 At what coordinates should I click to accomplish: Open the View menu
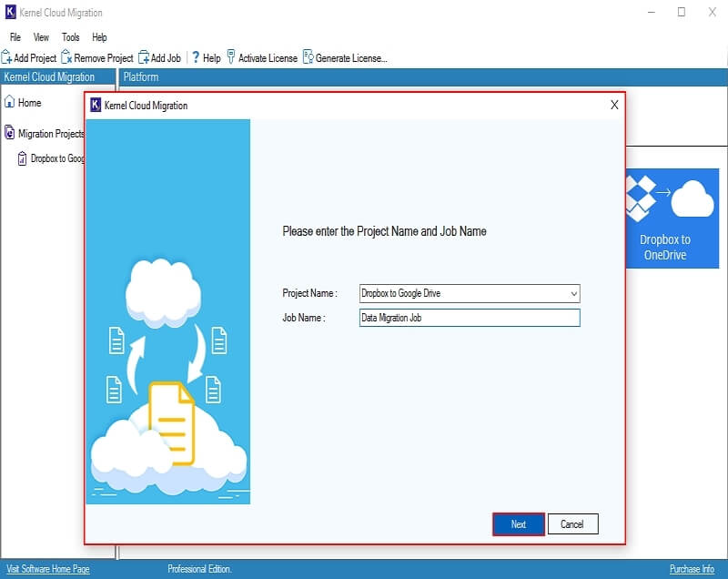(x=41, y=37)
